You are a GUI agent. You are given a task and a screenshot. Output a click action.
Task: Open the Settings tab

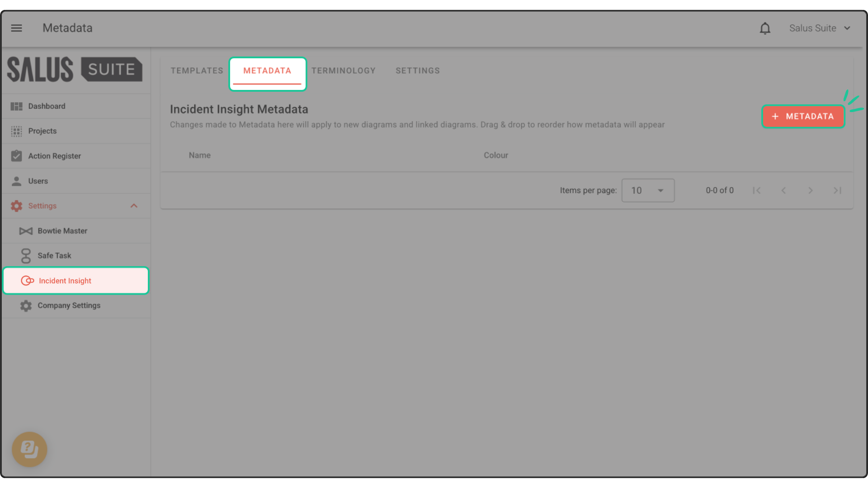click(417, 71)
